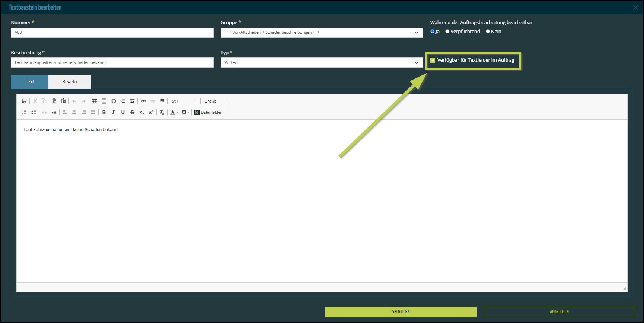Select the 'Verpflichtend' radio option
This screenshot has height=323, width=644.
[x=447, y=32]
